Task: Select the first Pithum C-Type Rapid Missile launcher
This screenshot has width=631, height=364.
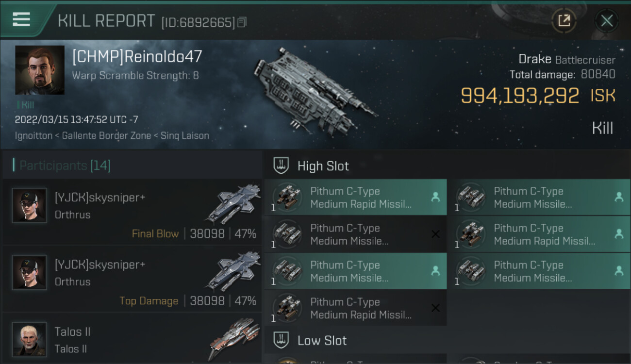Action: tap(356, 198)
